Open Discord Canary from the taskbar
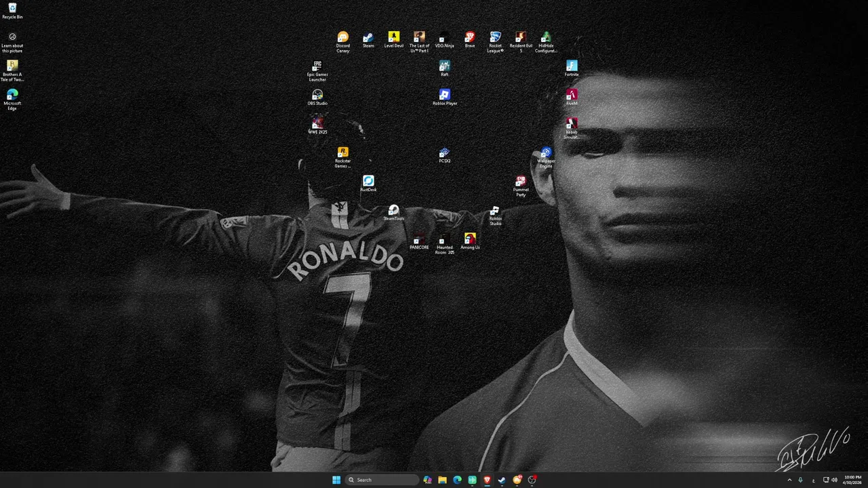 [517, 480]
